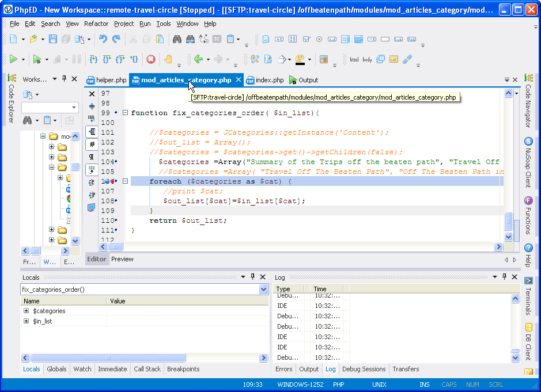Click the editor horizontal scrollbar right arrow
Screen dimensions: 541x392
pyautogui.click(x=498, y=247)
